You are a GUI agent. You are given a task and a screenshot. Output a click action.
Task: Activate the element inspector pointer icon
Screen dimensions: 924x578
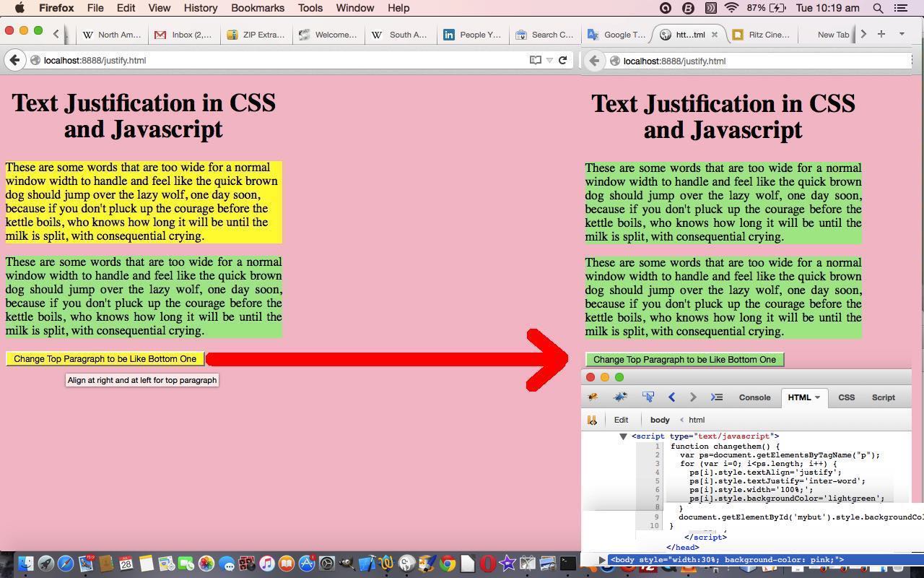click(648, 397)
